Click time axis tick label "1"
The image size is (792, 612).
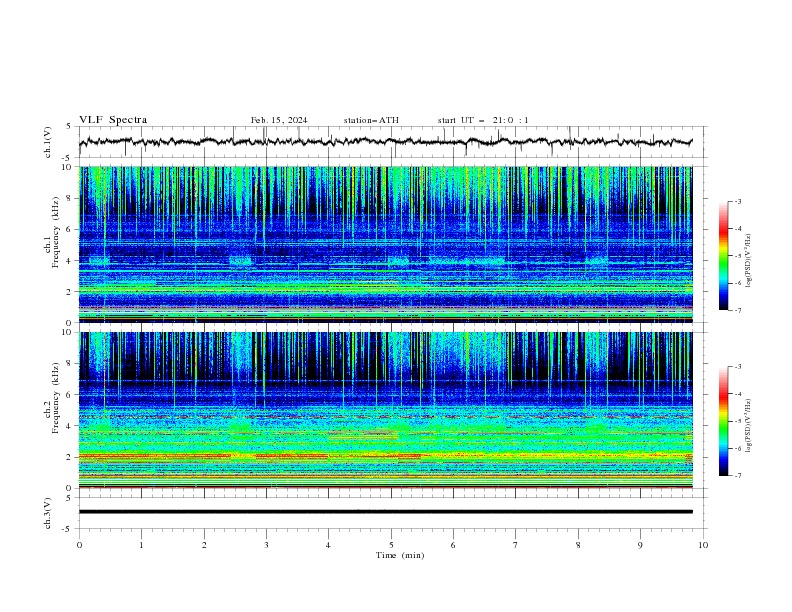point(141,545)
